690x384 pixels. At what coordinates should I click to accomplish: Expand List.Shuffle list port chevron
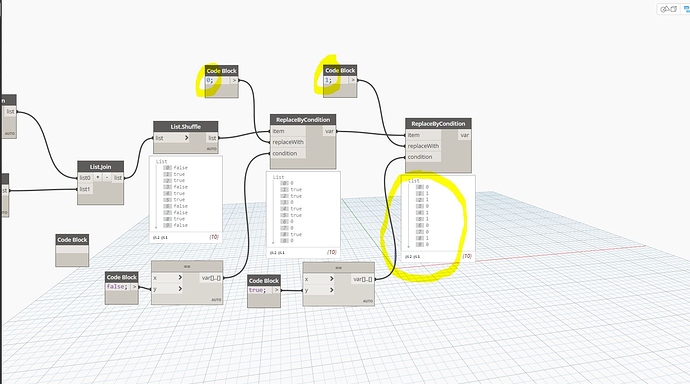pos(186,138)
